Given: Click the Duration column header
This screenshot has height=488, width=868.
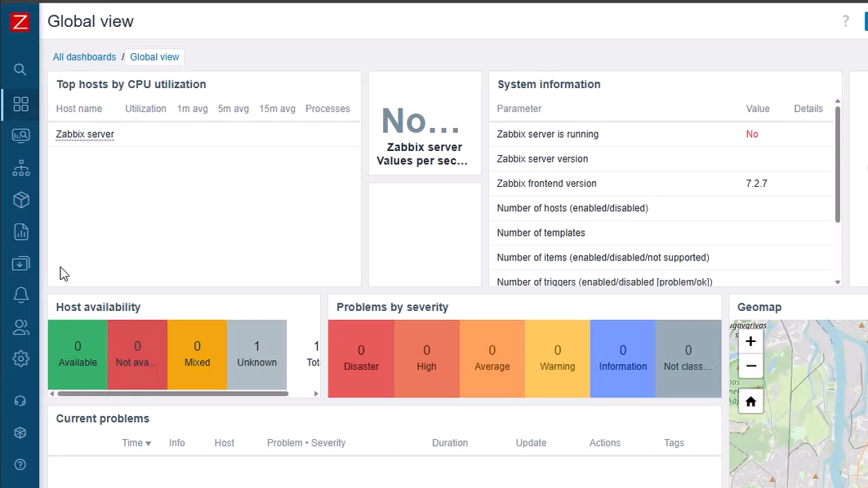Looking at the screenshot, I should pos(450,443).
